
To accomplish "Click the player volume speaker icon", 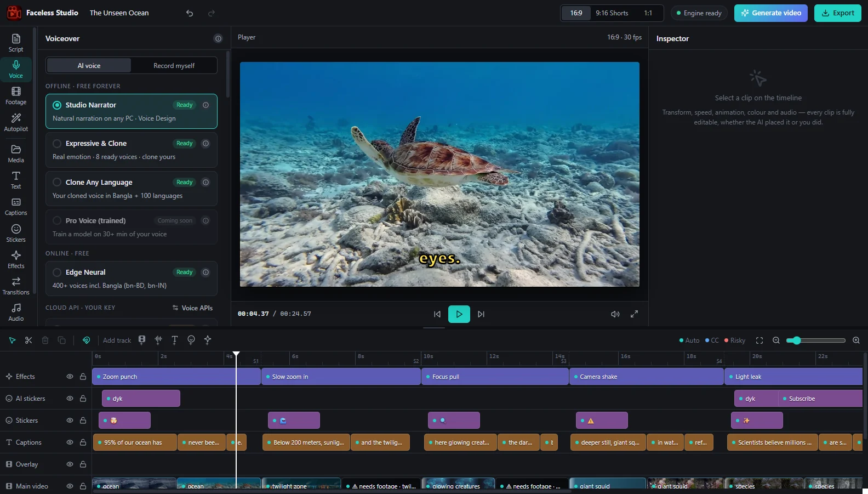I will pos(615,314).
